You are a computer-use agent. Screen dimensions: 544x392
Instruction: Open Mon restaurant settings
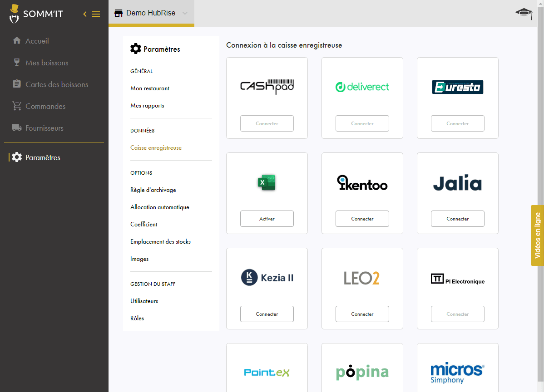150,88
